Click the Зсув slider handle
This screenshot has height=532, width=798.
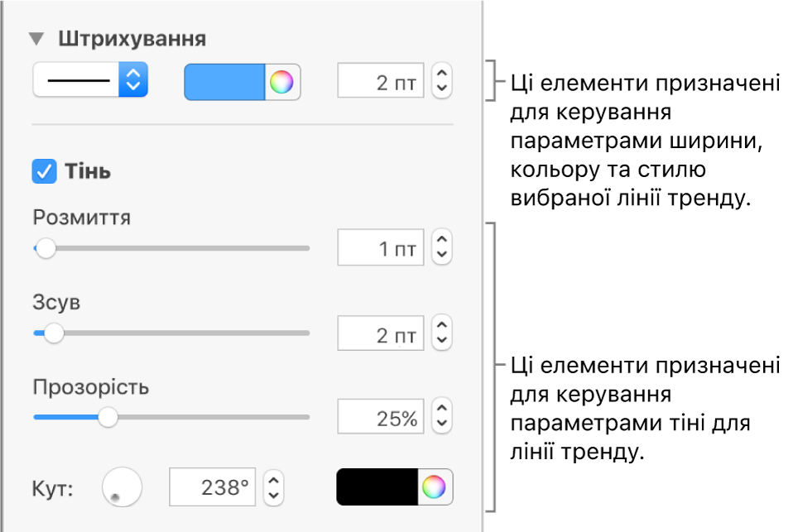coord(54,333)
